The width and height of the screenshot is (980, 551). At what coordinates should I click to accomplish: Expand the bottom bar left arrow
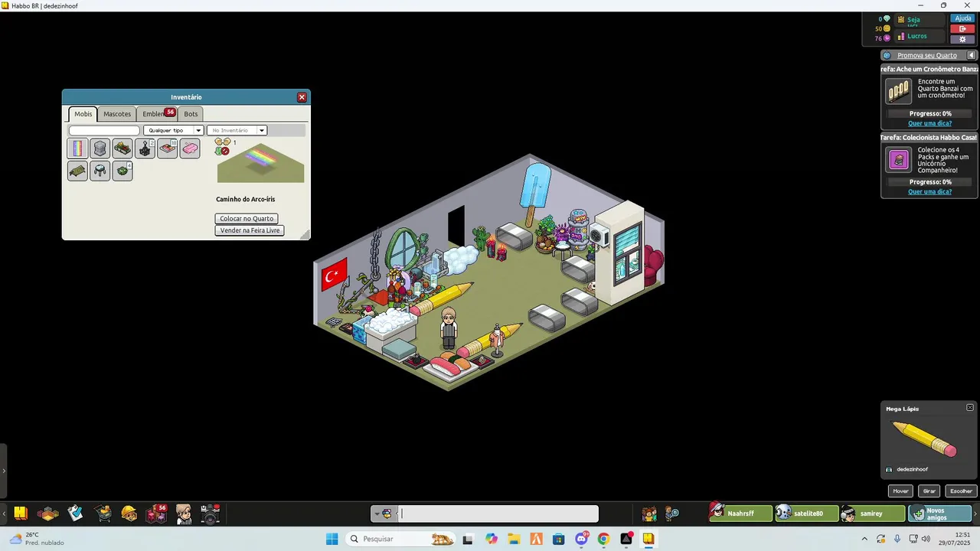tap(4, 514)
